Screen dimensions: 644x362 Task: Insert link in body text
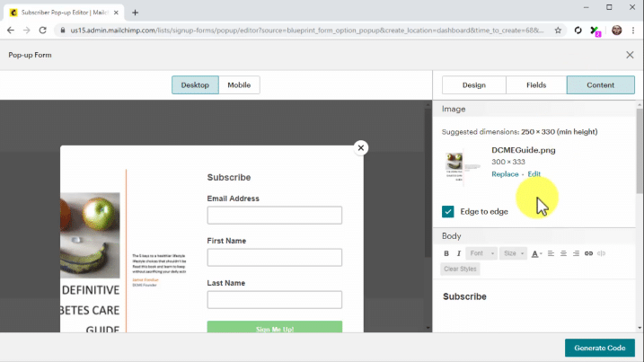click(588, 253)
